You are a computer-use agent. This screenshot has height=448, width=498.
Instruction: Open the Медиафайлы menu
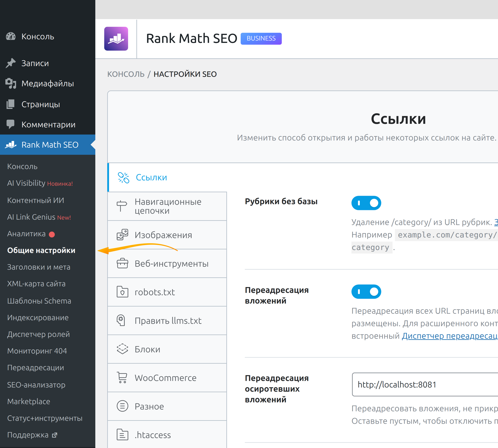click(x=48, y=84)
